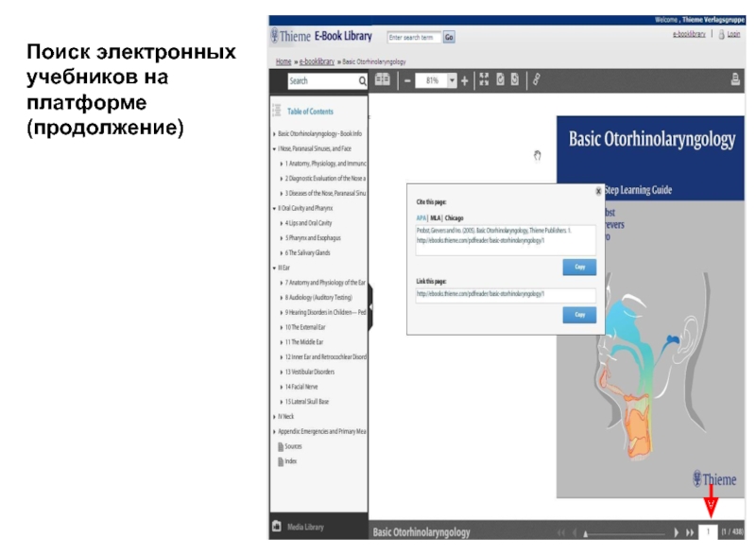Expand 5 Pharynx and Esophagus
Screen dimensions: 756x554
[282, 238]
